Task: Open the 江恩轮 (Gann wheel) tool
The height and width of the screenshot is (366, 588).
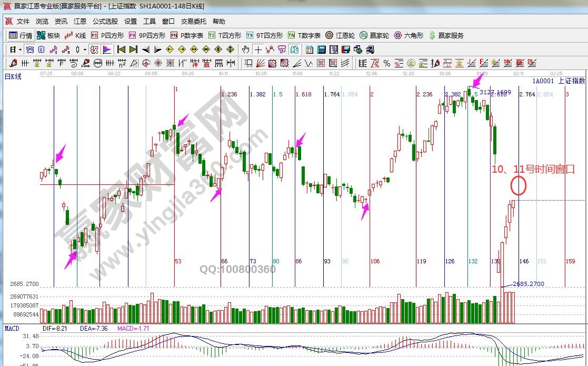Action: 340,35
